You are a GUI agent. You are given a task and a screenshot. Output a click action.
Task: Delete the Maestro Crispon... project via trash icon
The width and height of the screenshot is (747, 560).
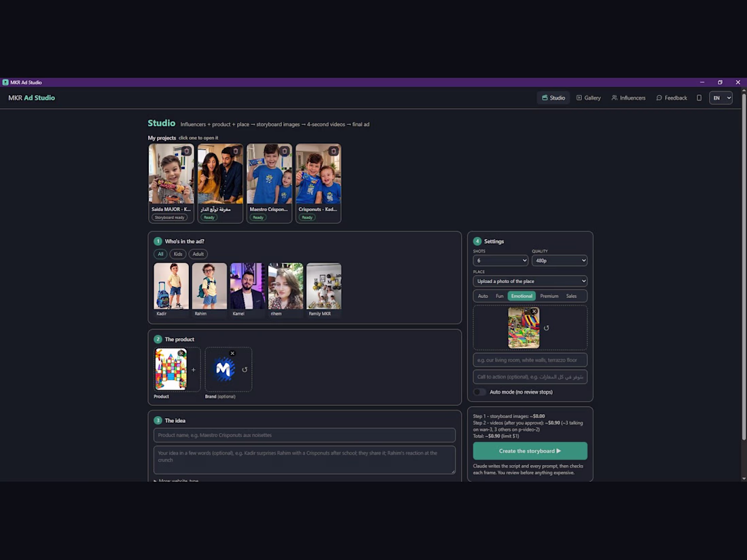click(285, 151)
